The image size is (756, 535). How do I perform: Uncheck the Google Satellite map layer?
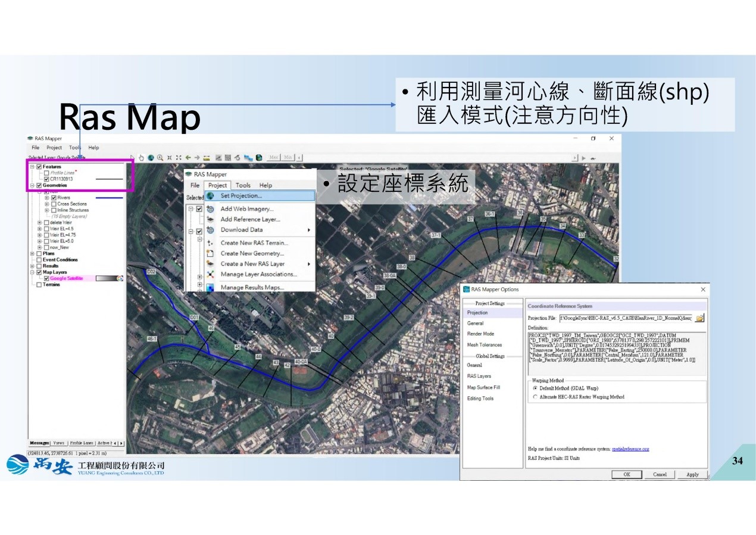pyautogui.click(x=46, y=278)
